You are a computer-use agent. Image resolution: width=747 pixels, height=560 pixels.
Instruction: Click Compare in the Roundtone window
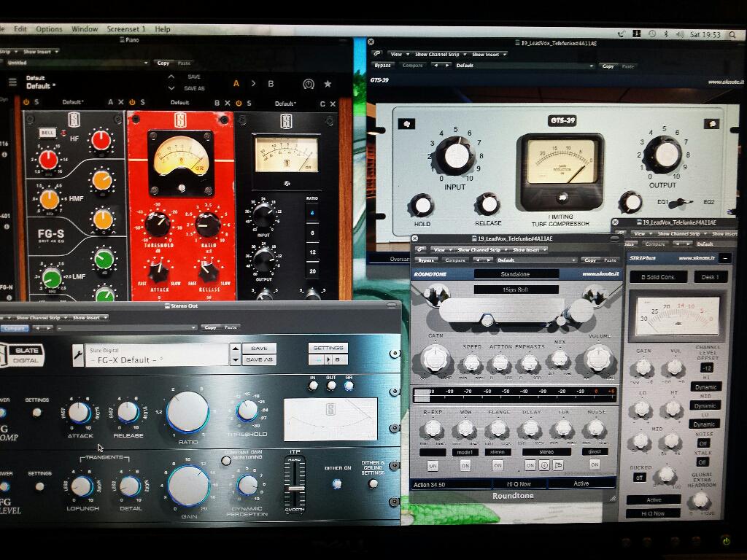[454, 260]
